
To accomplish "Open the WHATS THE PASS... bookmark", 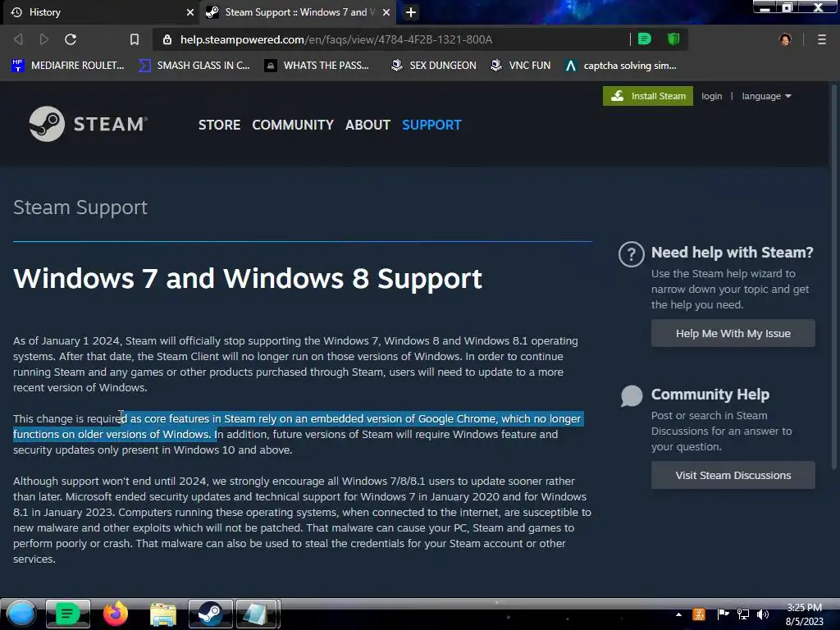I will 317,66.
